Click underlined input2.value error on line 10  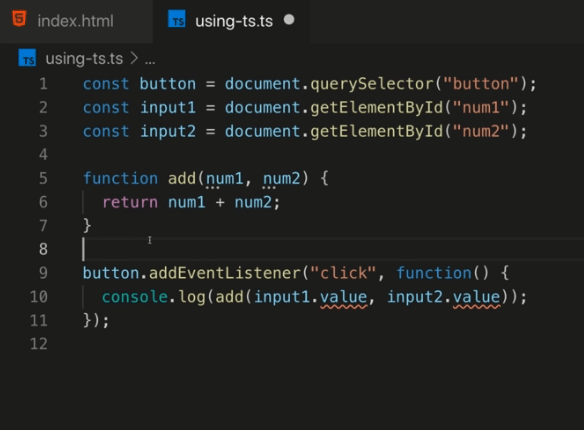pos(476,298)
